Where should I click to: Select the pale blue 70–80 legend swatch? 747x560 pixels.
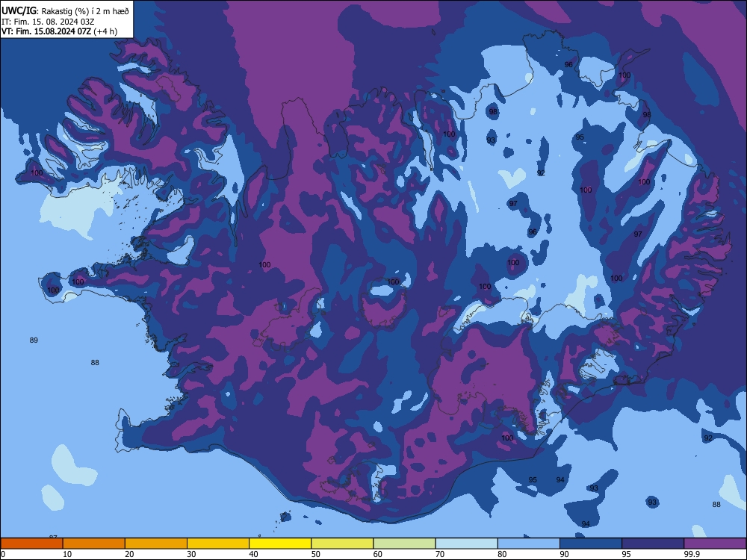pyautogui.click(x=466, y=544)
